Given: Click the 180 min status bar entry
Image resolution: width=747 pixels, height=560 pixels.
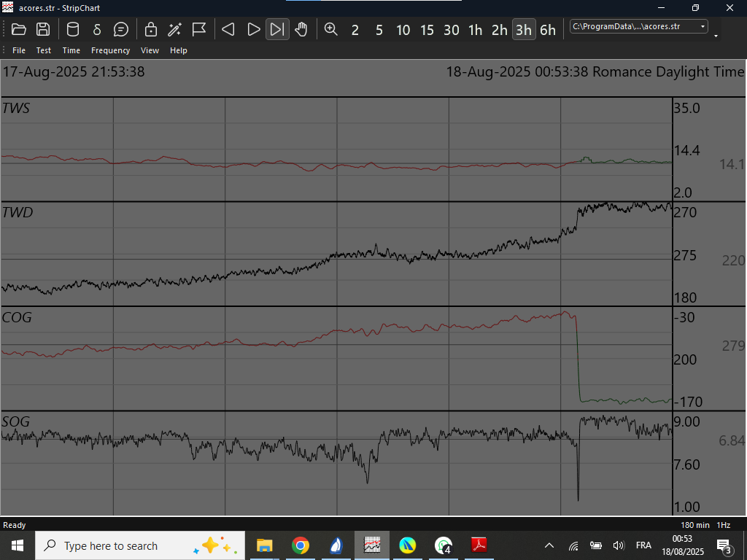Looking at the screenshot, I should coord(695,525).
